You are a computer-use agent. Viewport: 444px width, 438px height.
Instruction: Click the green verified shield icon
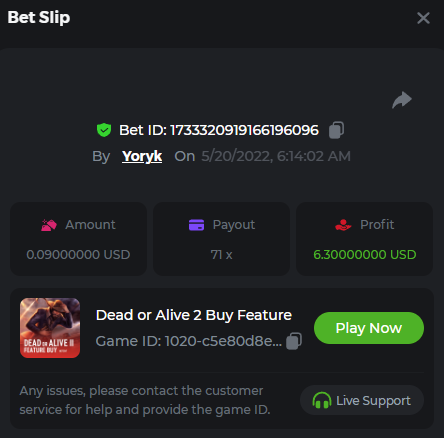coord(104,130)
